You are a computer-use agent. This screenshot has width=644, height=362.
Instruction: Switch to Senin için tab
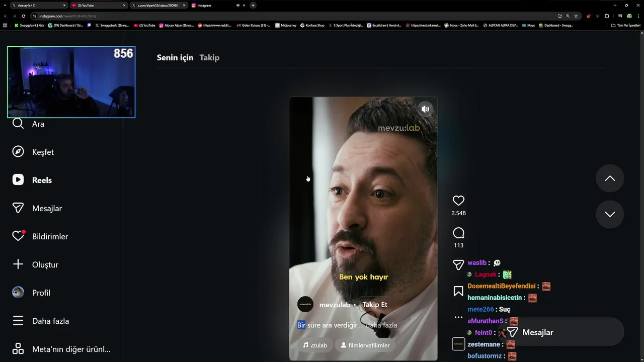coord(175,57)
